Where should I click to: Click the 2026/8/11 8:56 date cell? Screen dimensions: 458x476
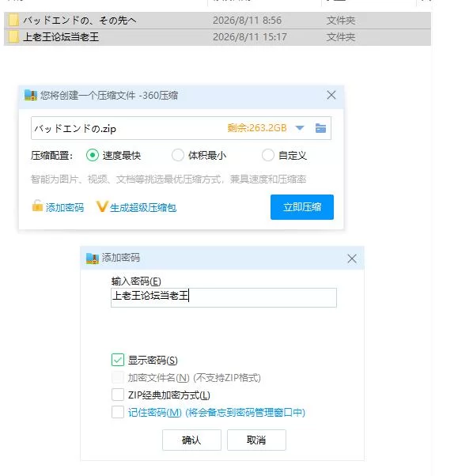[x=247, y=21]
